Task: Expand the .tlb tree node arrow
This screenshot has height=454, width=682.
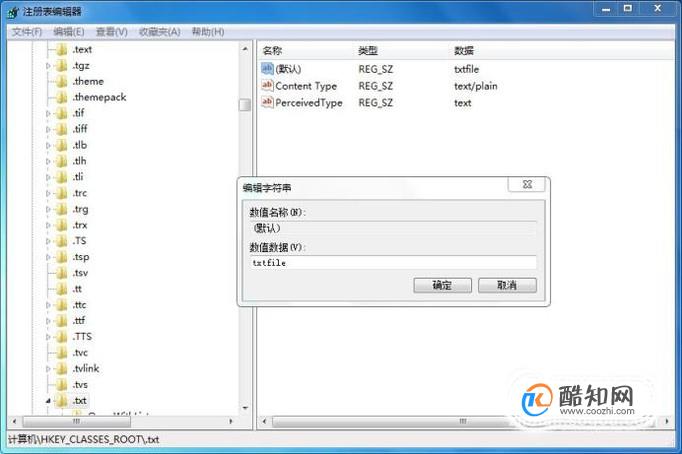Action: (48, 146)
